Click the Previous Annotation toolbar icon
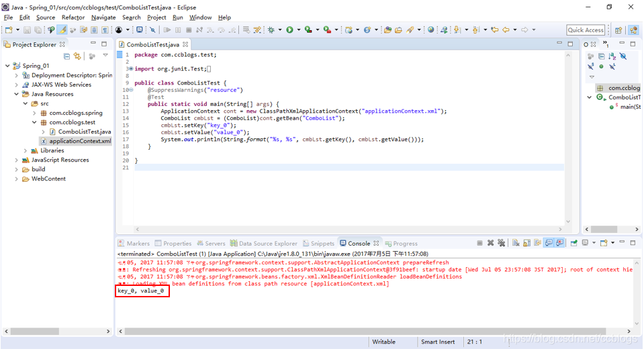 click(475, 30)
